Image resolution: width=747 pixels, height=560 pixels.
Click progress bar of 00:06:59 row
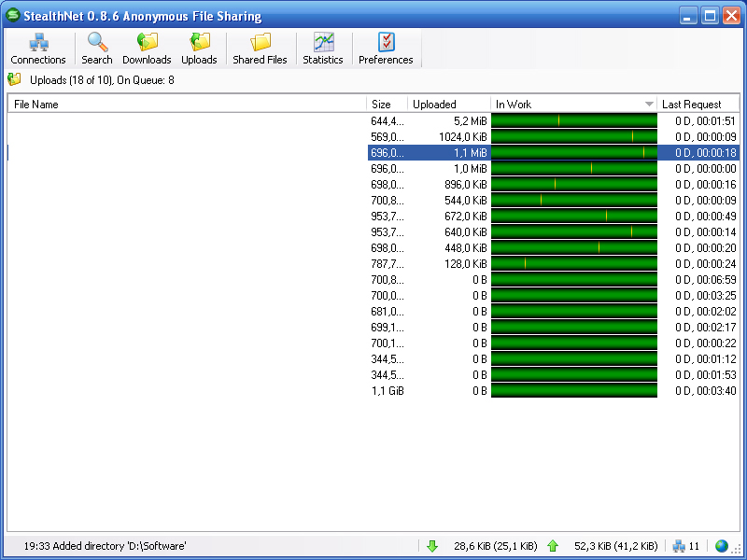[574, 279]
